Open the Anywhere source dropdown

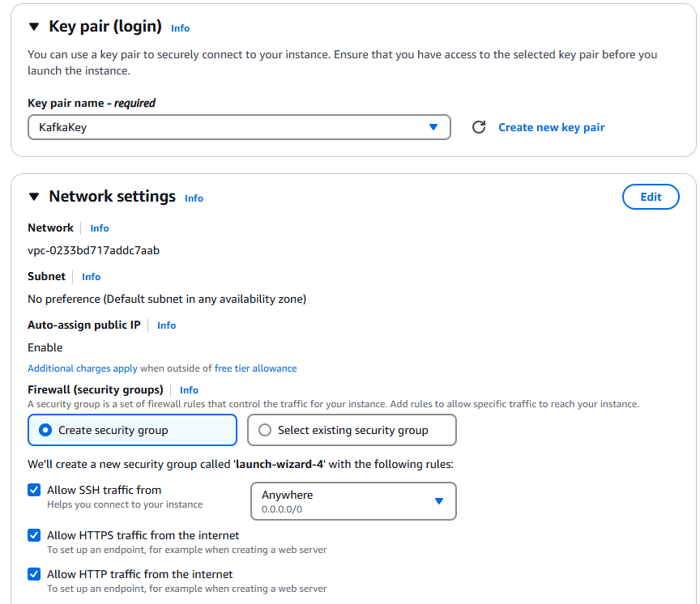click(438, 501)
